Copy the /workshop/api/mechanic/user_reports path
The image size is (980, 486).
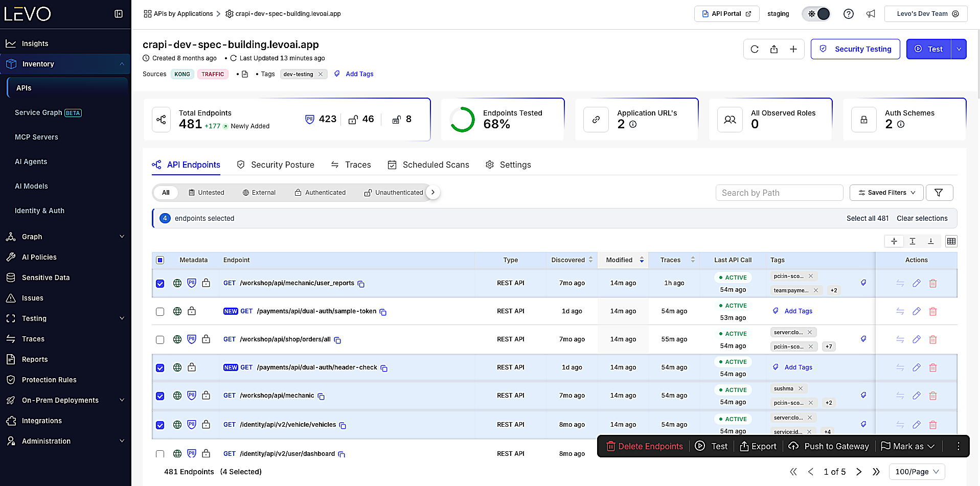tap(361, 284)
